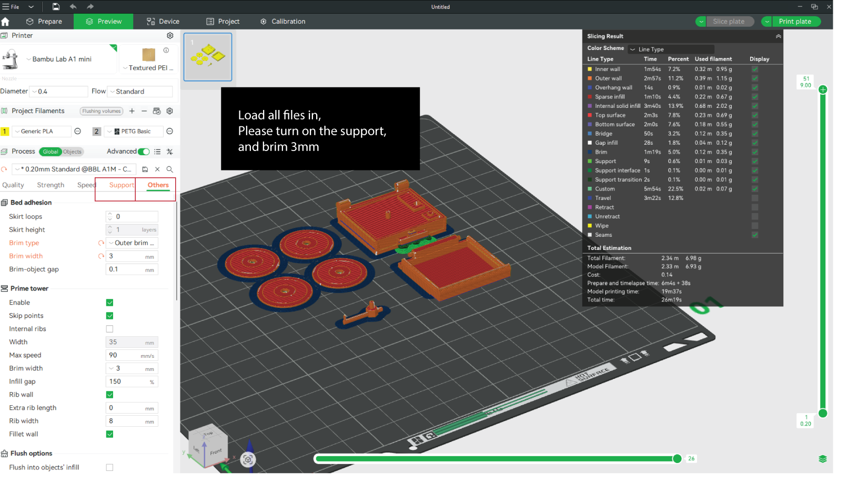The height and width of the screenshot is (492, 868).
Task: Click the Print plate button
Action: click(795, 22)
